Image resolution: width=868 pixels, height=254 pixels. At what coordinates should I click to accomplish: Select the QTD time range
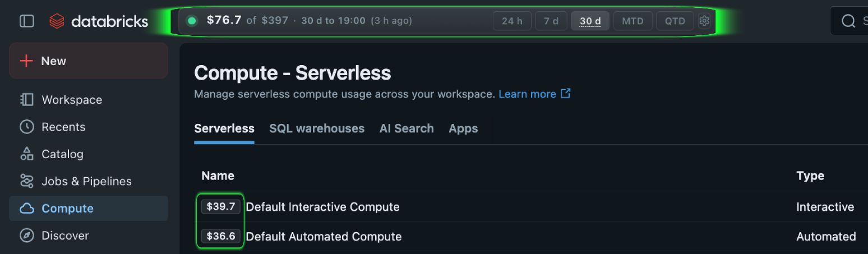[x=675, y=21]
